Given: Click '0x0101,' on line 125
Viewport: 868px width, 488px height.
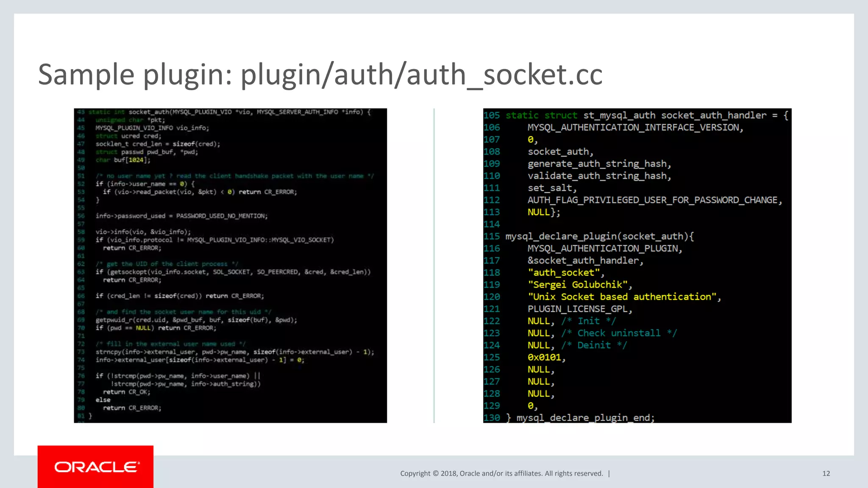Looking at the screenshot, I should (546, 358).
